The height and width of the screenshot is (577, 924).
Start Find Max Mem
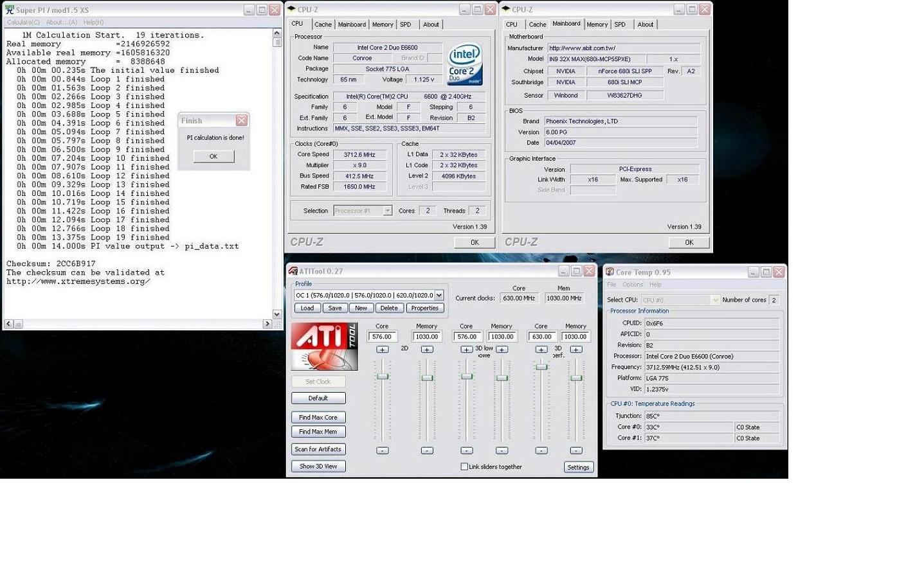318,432
